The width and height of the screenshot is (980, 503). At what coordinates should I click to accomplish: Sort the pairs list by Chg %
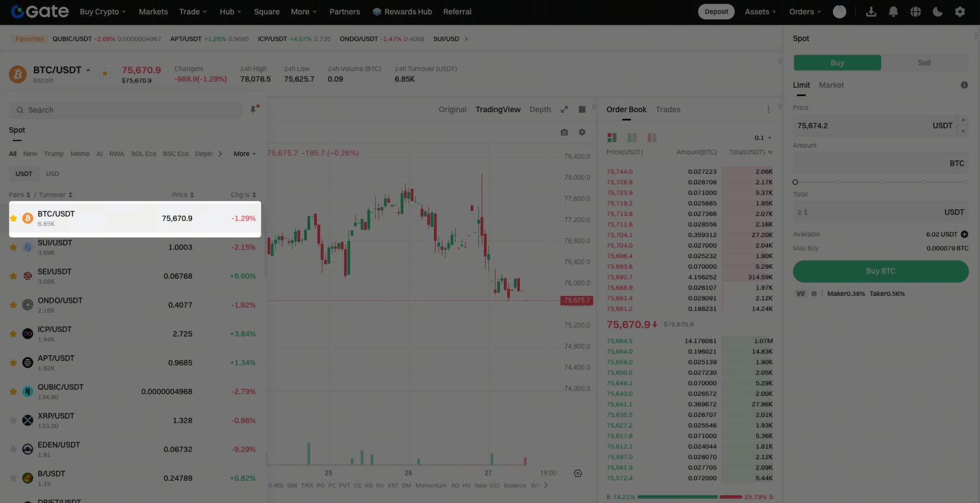[x=244, y=195]
